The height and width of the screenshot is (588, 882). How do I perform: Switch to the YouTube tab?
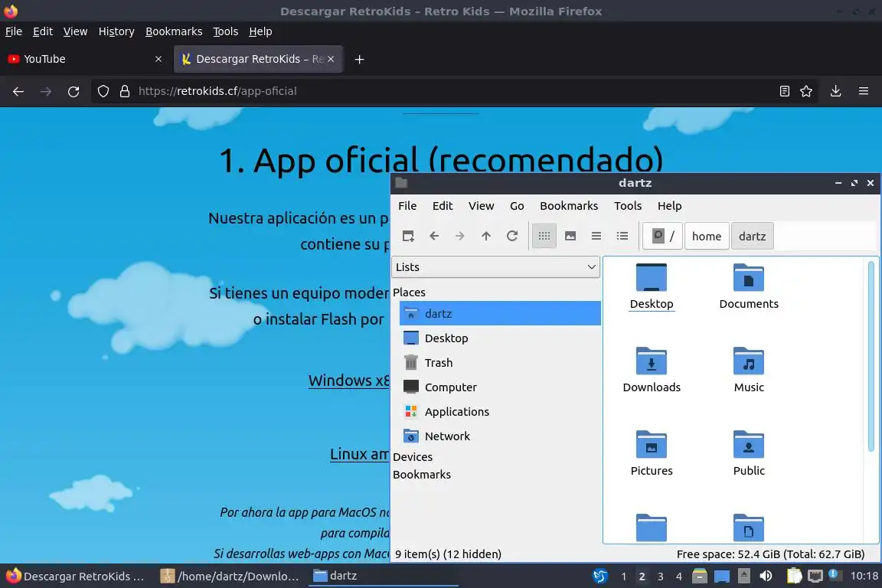tap(86, 59)
